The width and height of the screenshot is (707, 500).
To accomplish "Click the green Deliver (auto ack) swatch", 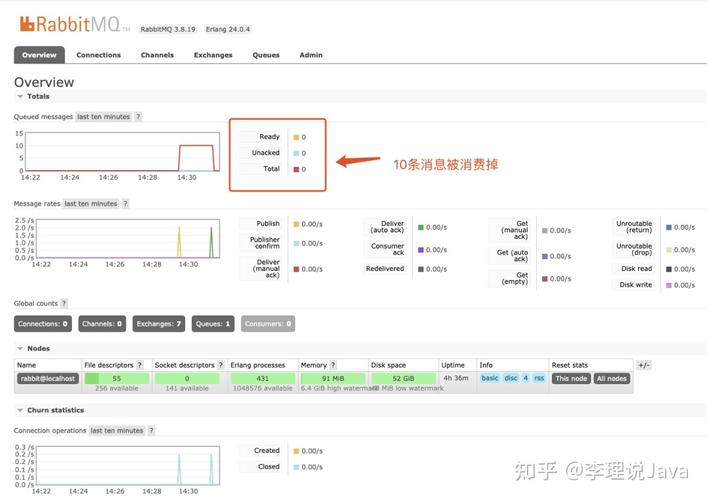I will pyautogui.click(x=421, y=227).
